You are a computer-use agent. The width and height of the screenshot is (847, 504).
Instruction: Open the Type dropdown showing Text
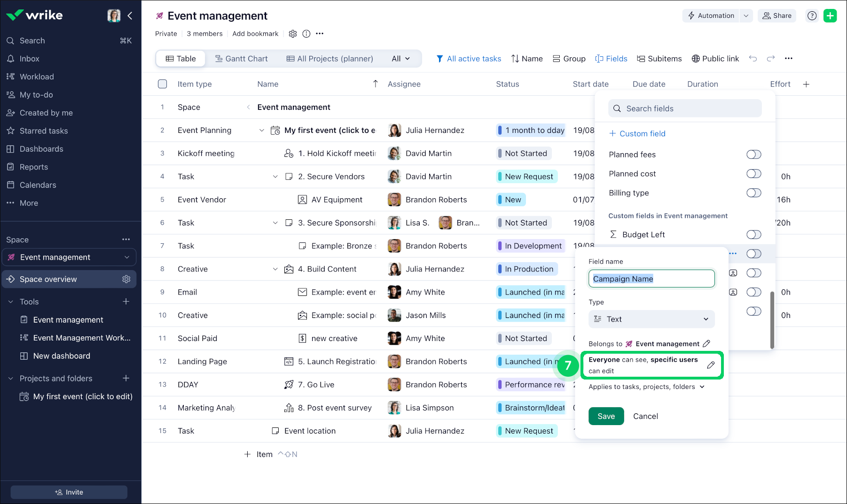[x=651, y=319]
